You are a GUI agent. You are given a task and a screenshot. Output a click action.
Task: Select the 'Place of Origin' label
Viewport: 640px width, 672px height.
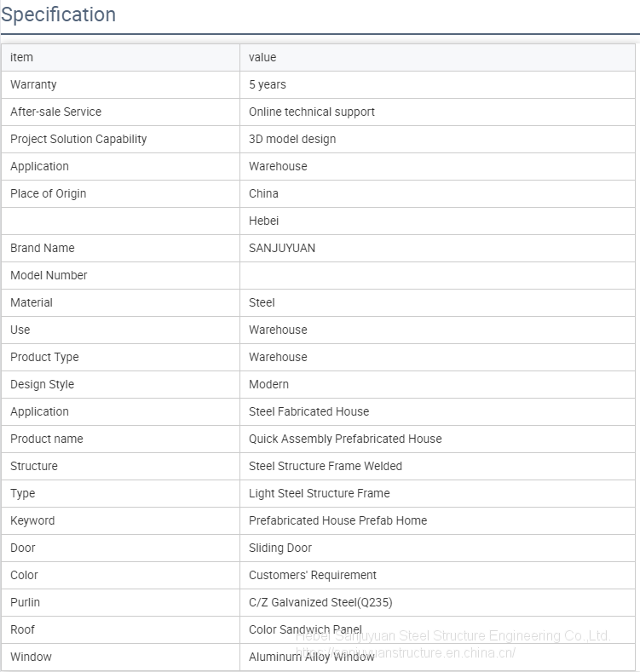click(x=49, y=193)
